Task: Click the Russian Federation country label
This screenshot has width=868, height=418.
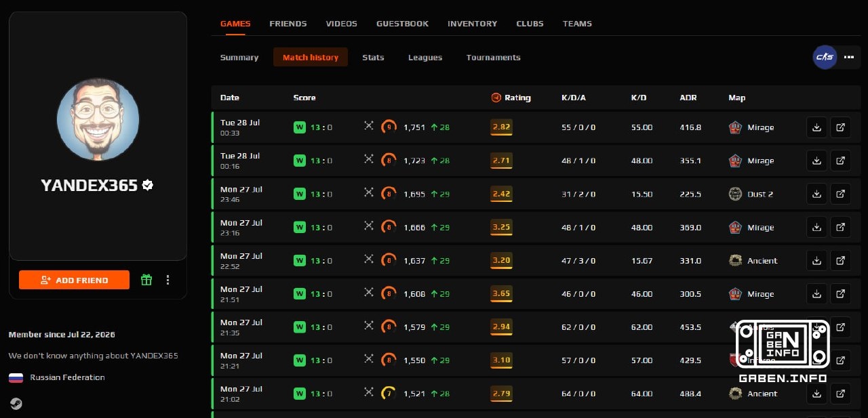Action: [67, 377]
